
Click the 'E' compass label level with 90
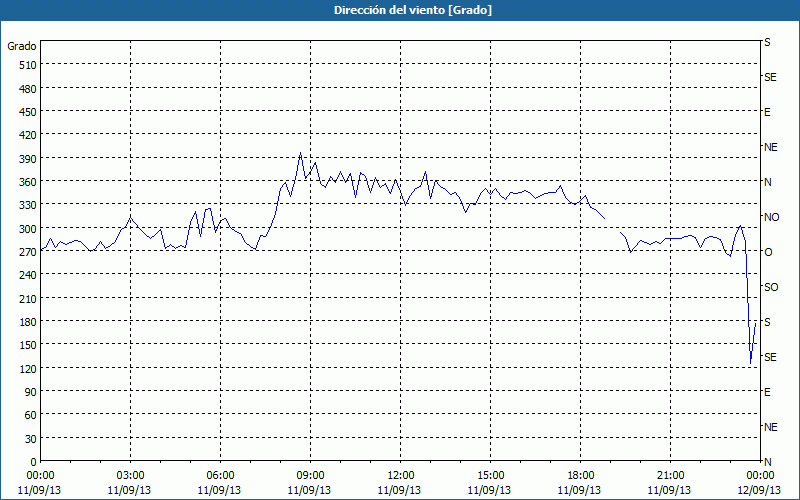click(x=767, y=392)
